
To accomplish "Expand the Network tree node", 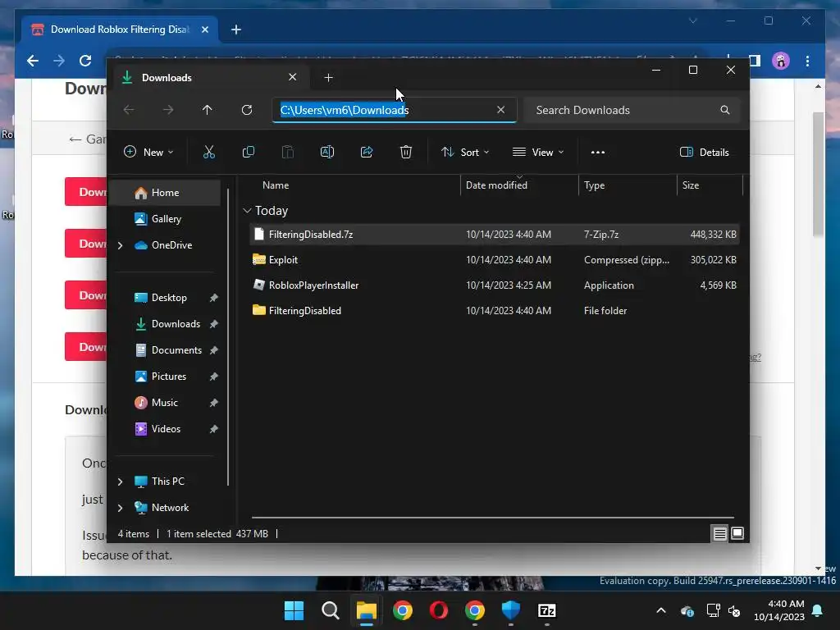I will (x=120, y=508).
